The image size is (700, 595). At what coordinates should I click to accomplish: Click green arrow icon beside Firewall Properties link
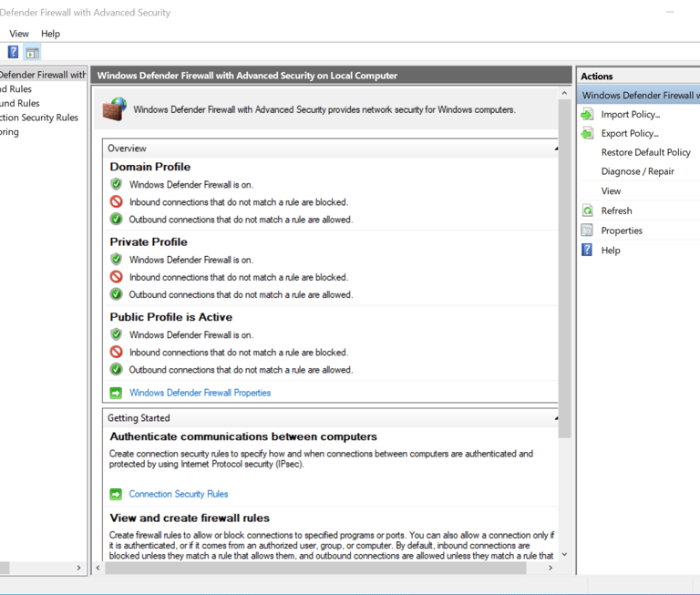click(116, 393)
